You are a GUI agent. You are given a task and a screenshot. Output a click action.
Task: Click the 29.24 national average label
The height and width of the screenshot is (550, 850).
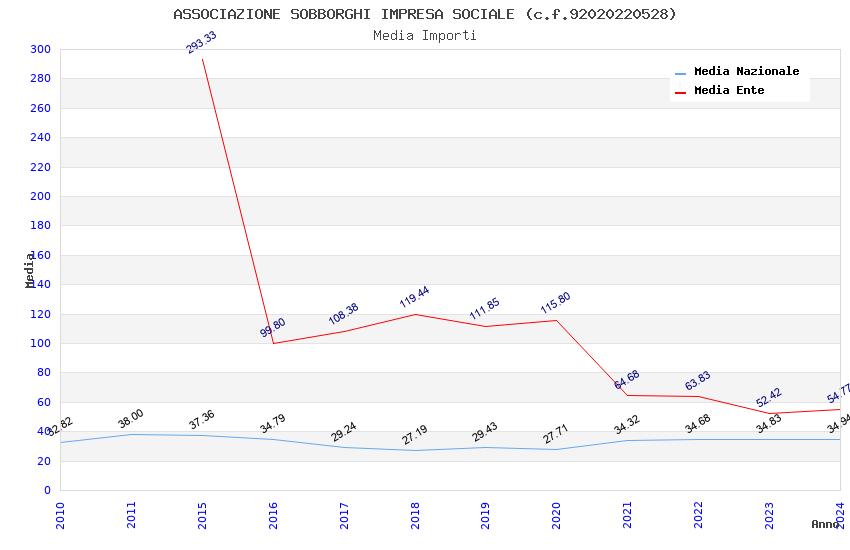[x=344, y=432]
